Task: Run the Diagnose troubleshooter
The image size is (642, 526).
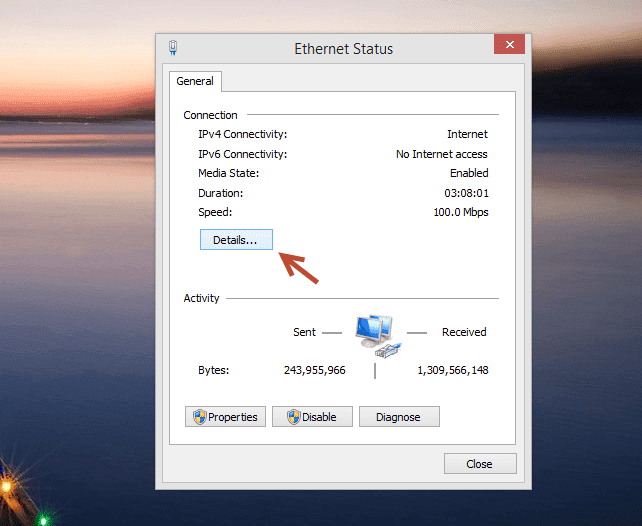Action: point(399,417)
